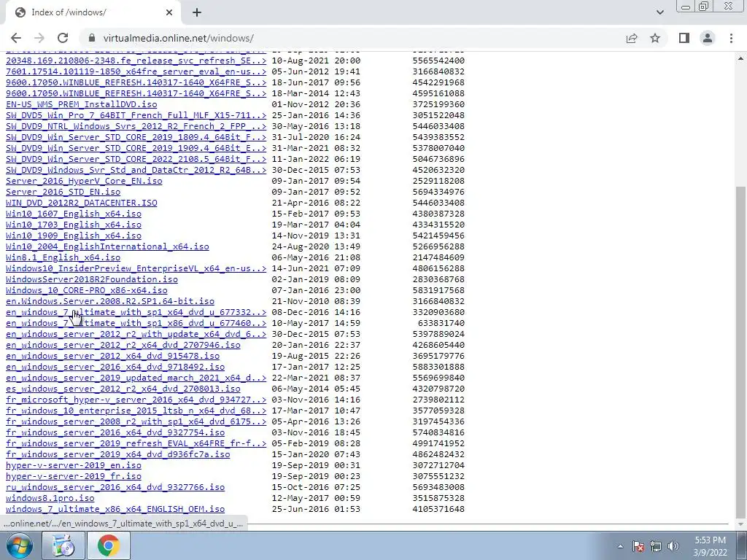The width and height of the screenshot is (747, 560).
Task: Download Server_2016_STD_EN.iso
Action: (63, 192)
